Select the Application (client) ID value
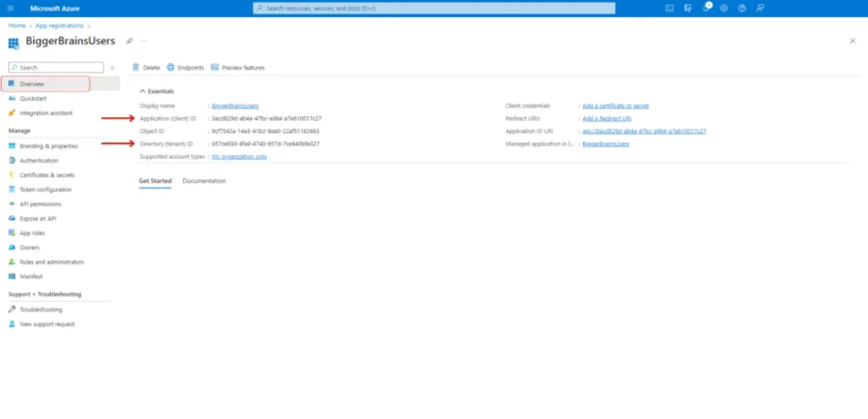Image resolution: width=868 pixels, height=419 pixels. (267, 119)
